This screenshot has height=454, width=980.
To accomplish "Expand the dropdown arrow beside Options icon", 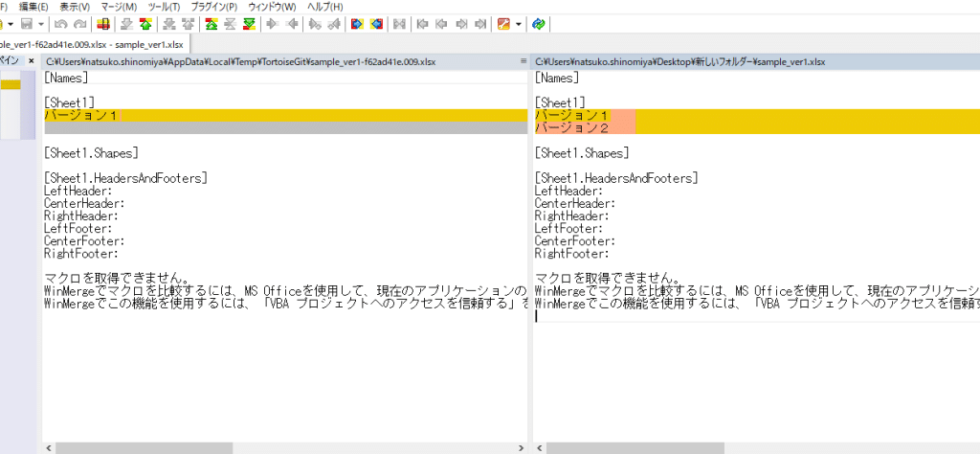I will pos(519,24).
